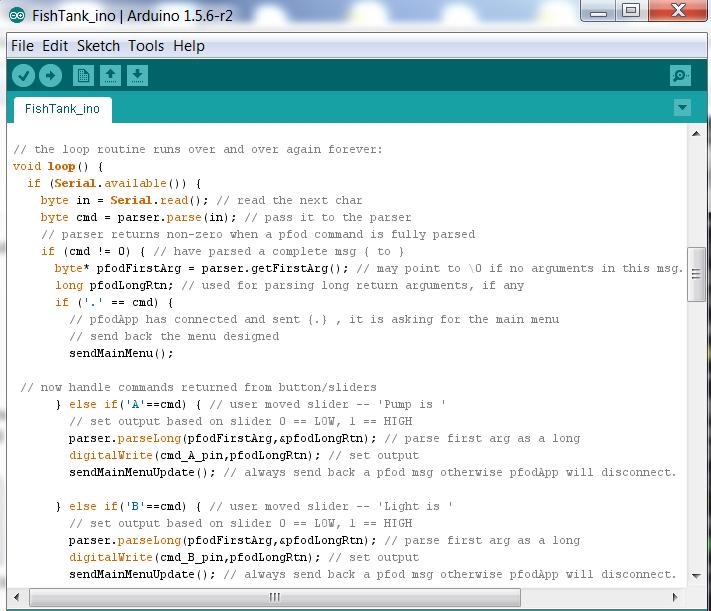711x611 pixels.
Task: Open the Edit menu
Action: click(x=55, y=46)
